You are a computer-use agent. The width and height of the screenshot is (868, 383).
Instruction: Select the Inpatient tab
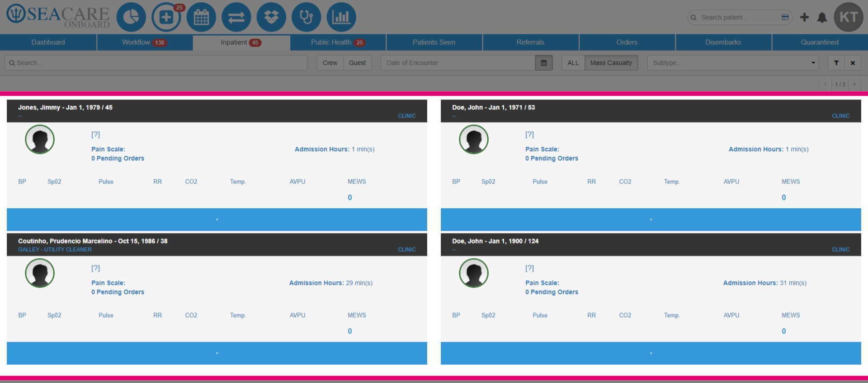[x=241, y=42]
